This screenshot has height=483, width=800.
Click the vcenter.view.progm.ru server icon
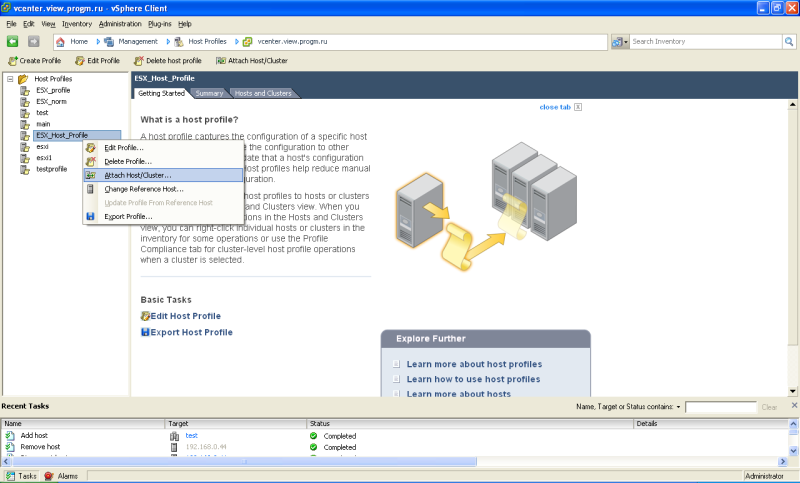click(247, 42)
